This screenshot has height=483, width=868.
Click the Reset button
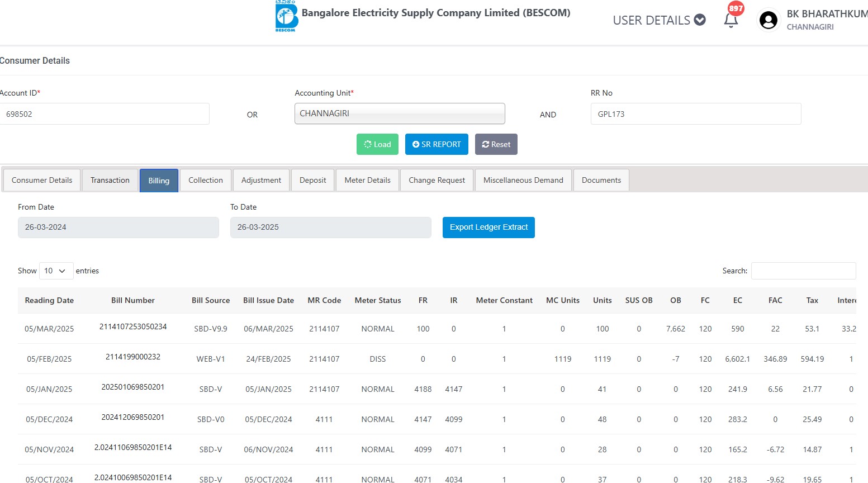[496, 144]
